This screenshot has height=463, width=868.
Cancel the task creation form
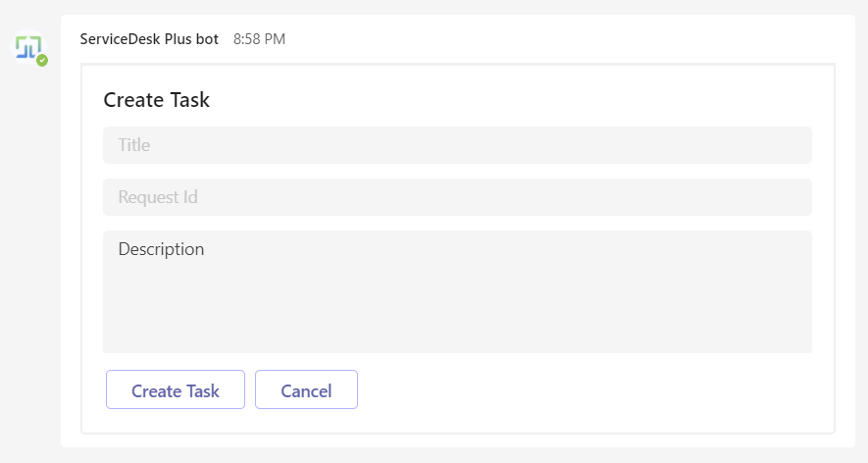(x=306, y=390)
